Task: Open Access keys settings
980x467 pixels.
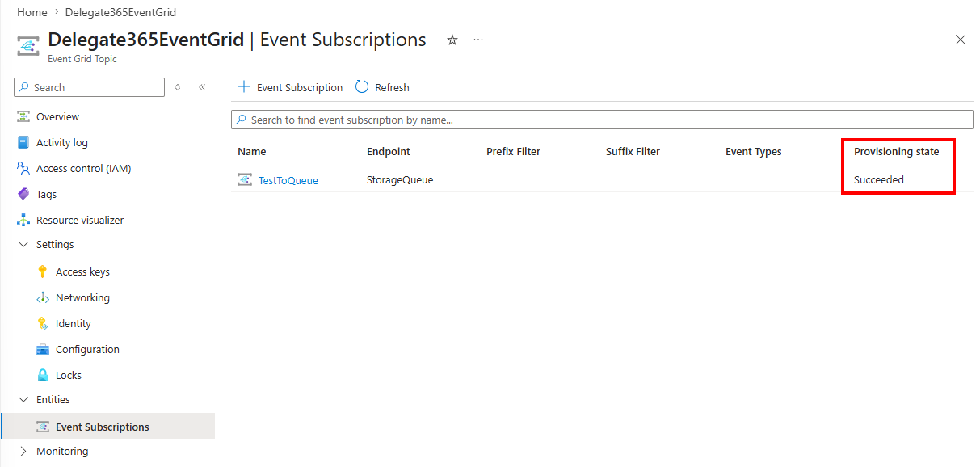Action: click(82, 272)
